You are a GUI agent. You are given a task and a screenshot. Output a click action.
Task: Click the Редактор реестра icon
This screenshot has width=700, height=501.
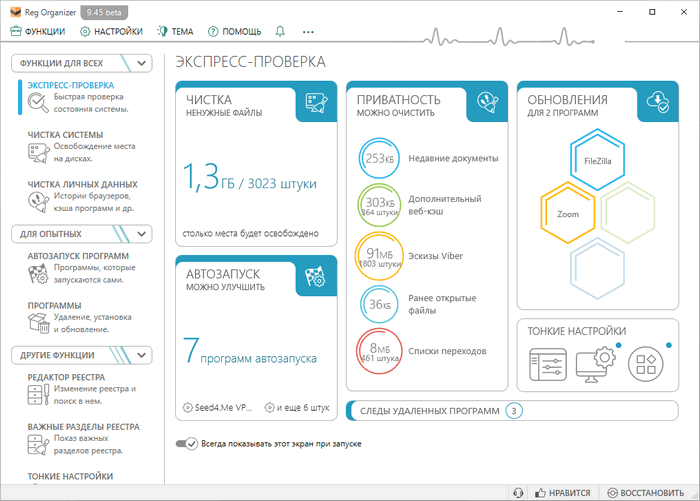(38, 394)
